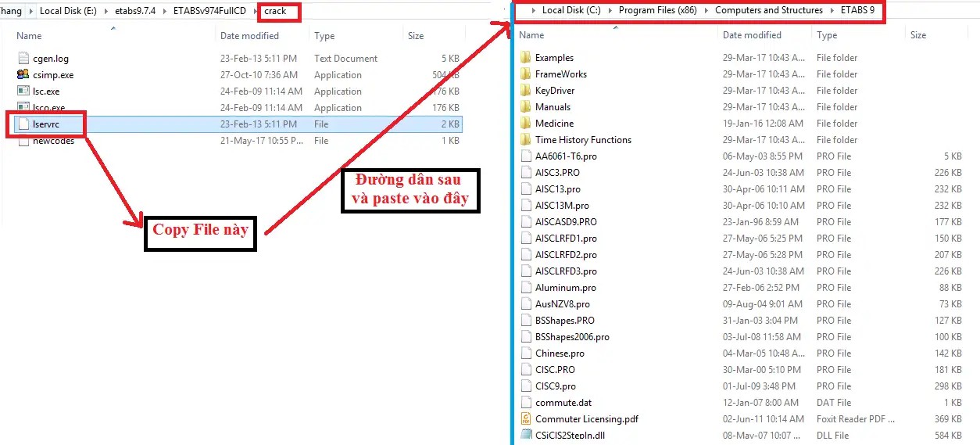Image resolution: width=980 pixels, height=445 pixels.
Task: Sort right window by Date modified
Action: point(752,35)
